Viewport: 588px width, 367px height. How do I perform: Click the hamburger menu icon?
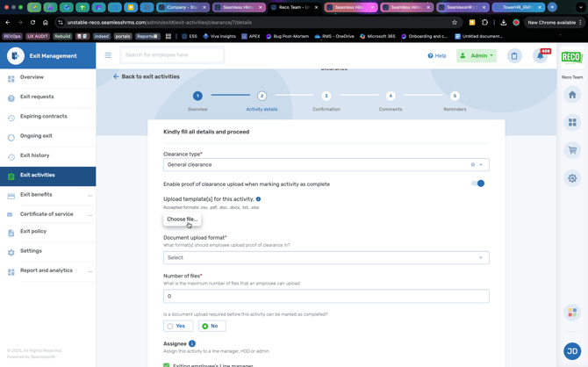pyautogui.click(x=108, y=55)
